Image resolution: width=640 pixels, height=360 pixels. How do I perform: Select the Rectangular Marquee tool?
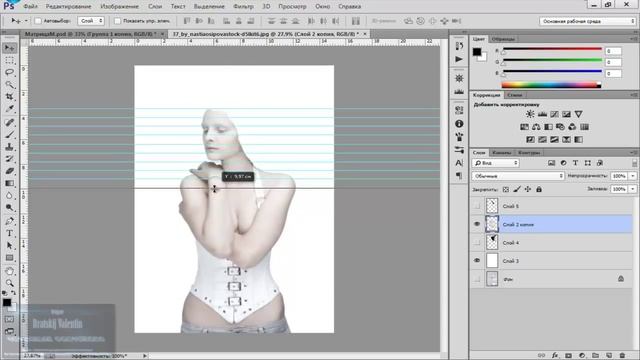tap(9, 60)
